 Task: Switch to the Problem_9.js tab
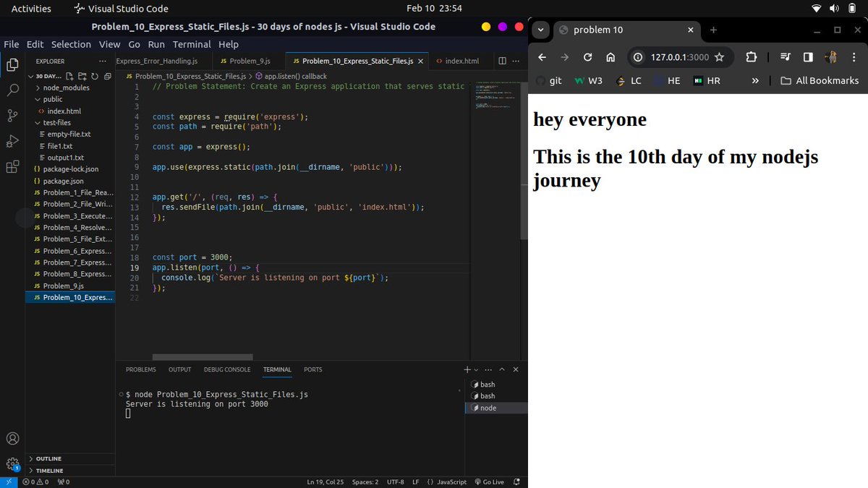pos(249,61)
